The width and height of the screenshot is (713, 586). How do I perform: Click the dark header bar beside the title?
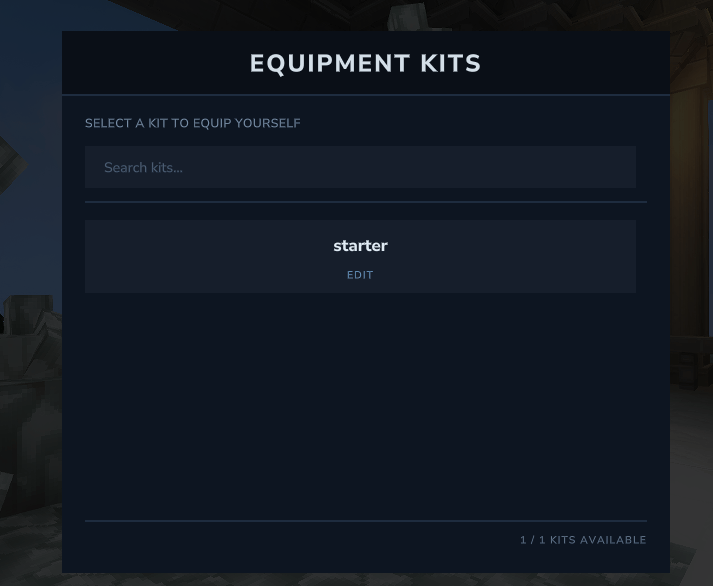(x=150, y=63)
